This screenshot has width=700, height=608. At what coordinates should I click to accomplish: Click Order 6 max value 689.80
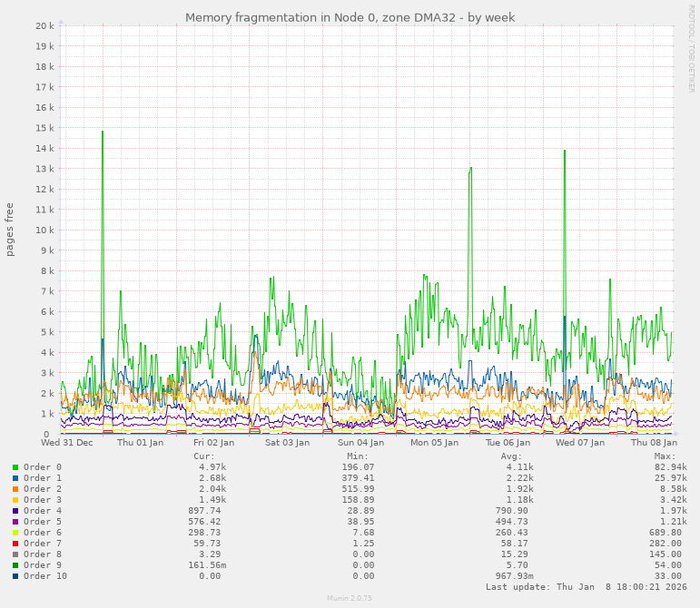click(x=665, y=533)
